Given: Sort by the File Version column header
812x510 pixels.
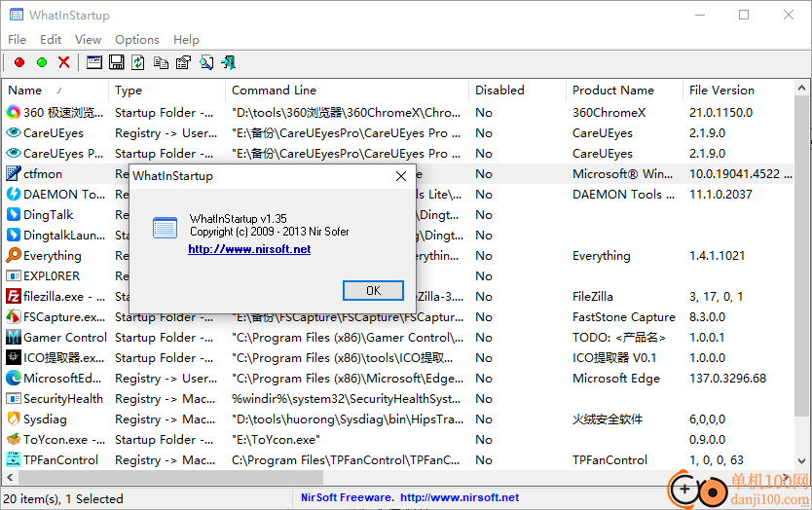Looking at the screenshot, I should 738,91.
